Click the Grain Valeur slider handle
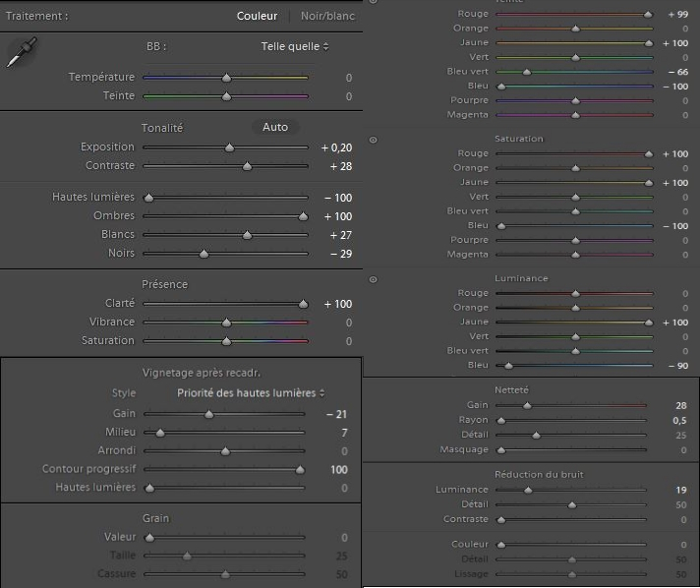Viewport: 700px width, 588px height. 149,538
